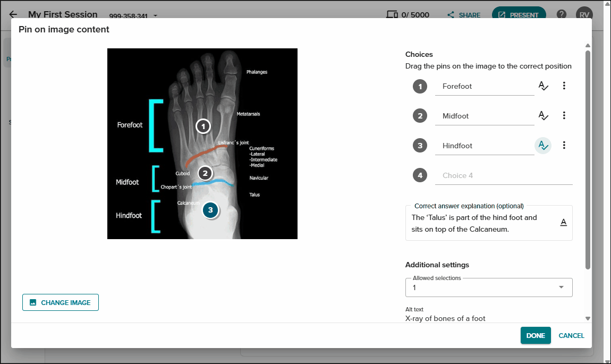Click the participants count 0/5000 icon
This screenshot has width=611, height=364.
[x=392, y=15]
